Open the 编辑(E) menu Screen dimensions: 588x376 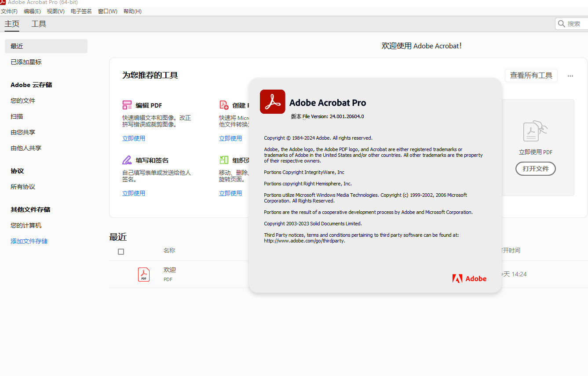(32, 11)
